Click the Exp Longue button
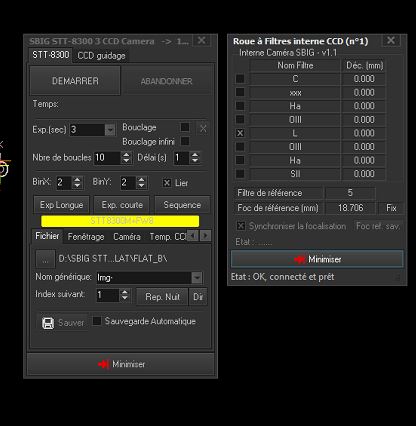416x426 pixels. pos(62,205)
